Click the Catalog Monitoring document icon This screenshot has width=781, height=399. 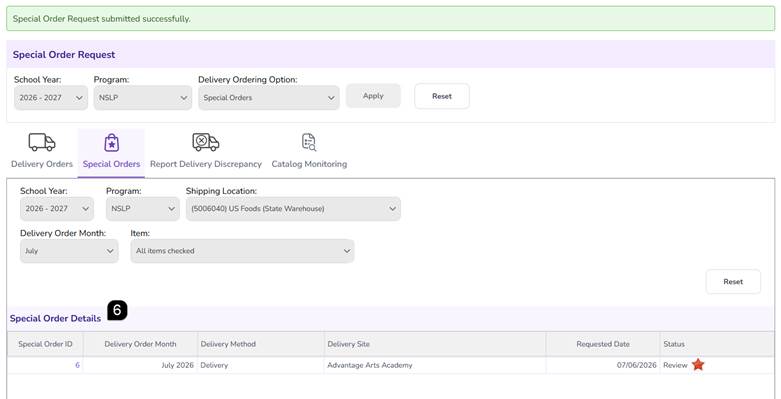coord(309,142)
